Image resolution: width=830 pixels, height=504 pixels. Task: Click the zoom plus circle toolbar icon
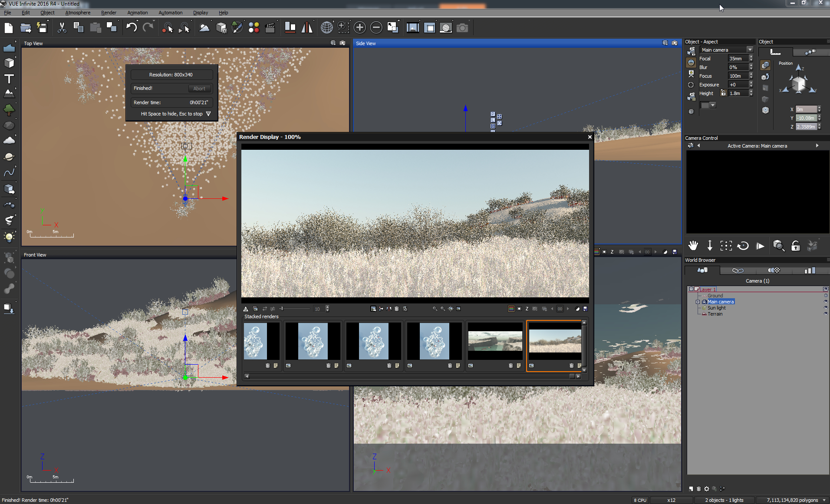pyautogui.click(x=359, y=28)
